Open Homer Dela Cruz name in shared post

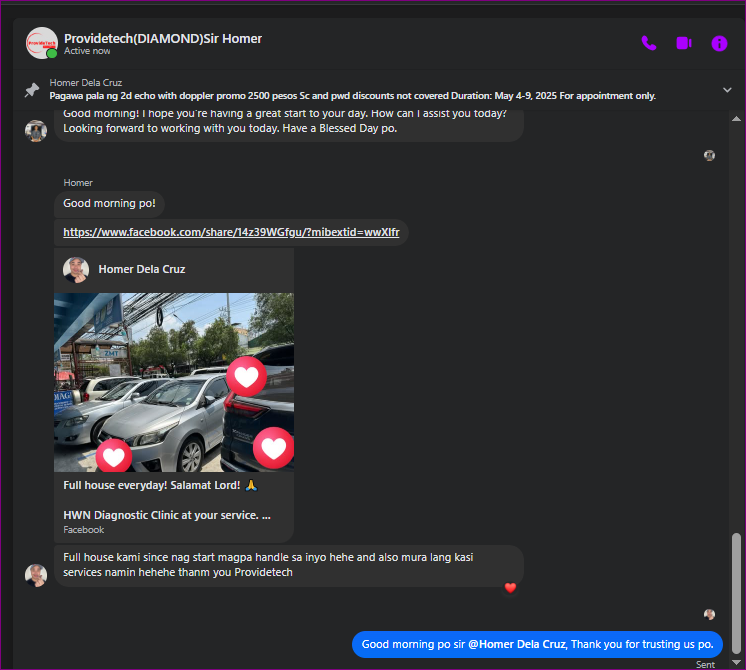[x=141, y=269]
